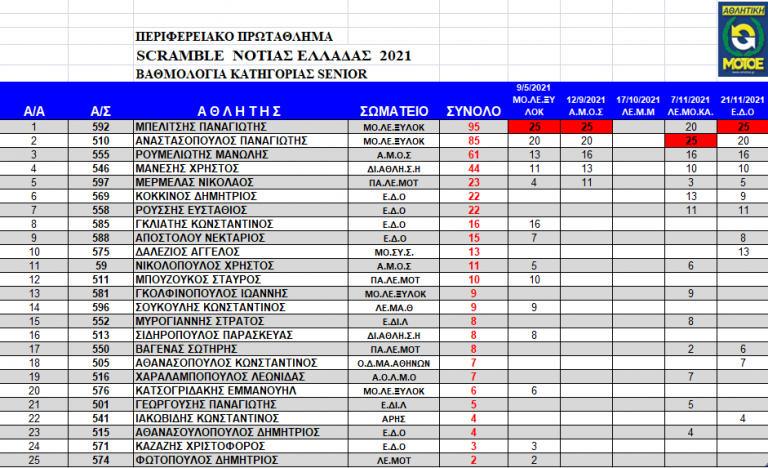Select athlete ΜΑΝΕΣΗΣ ΧΡΗΣΤΟΣ

187,169
